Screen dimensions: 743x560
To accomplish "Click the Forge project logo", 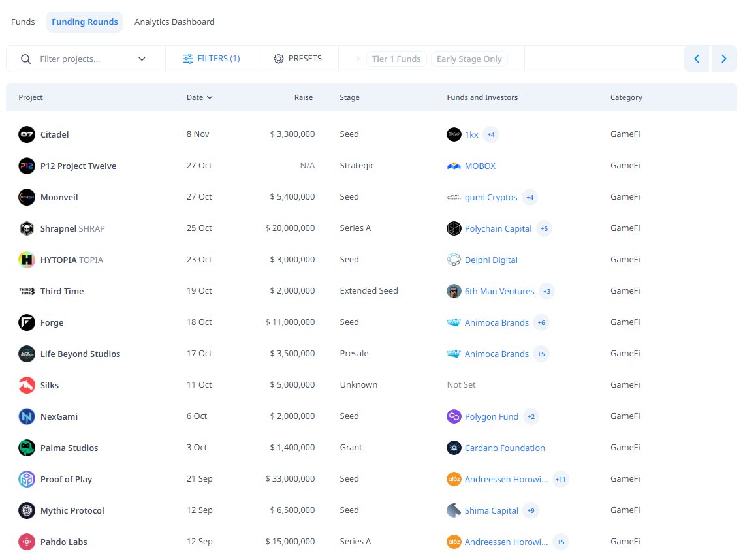I will 27,322.
